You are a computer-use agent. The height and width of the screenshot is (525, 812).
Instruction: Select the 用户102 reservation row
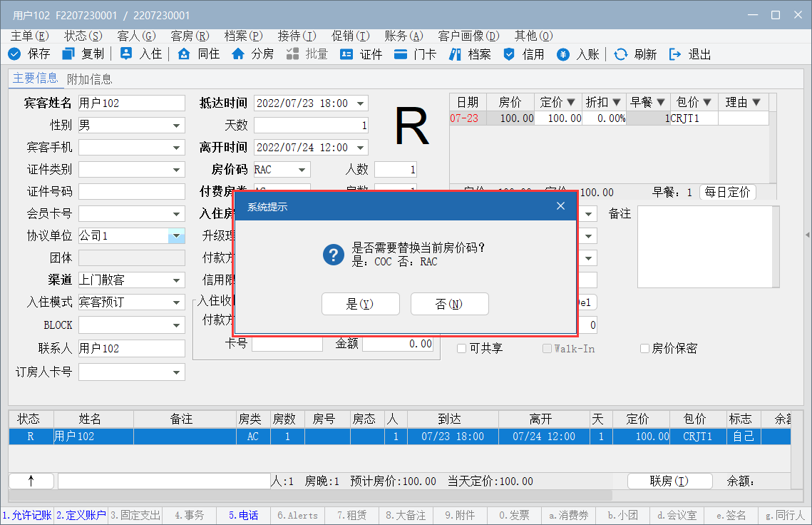(399, 437)
